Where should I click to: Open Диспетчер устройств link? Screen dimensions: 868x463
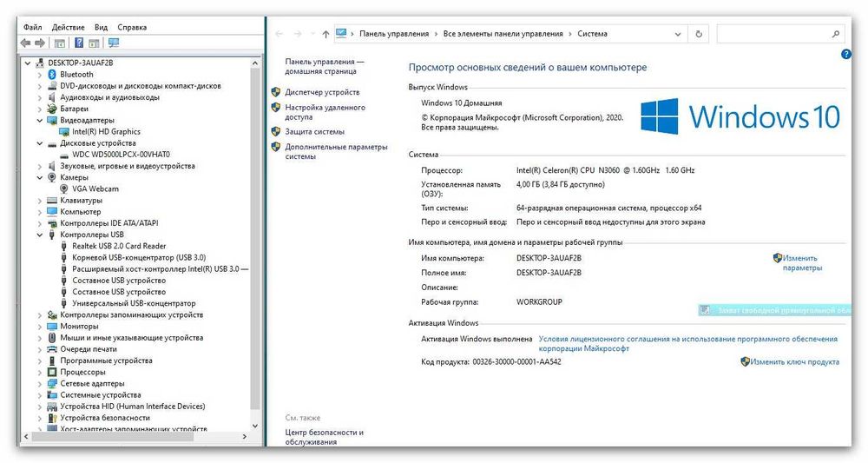pyautogui.click(x=322, y=92)
